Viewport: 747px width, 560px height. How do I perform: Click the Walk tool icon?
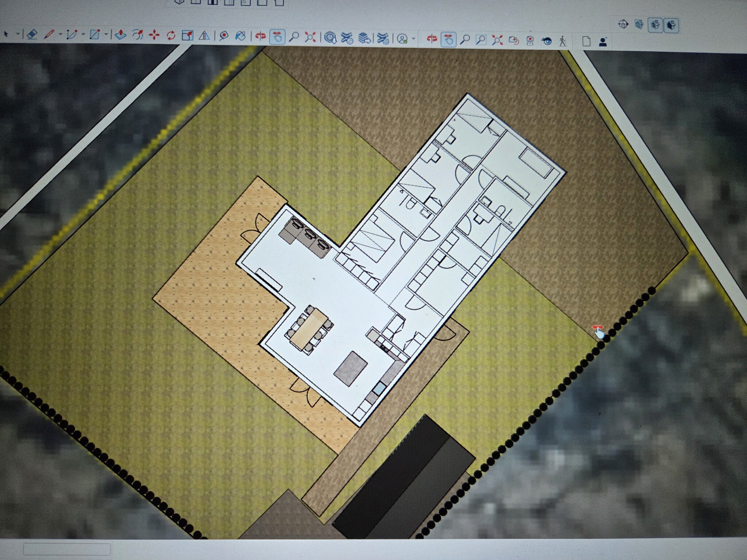[563, 41]
